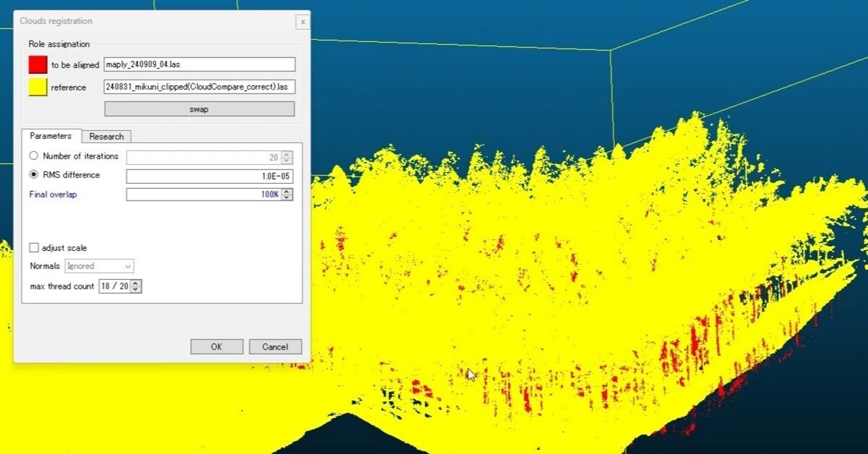Cancel the Clouds registration dialog

275,346
